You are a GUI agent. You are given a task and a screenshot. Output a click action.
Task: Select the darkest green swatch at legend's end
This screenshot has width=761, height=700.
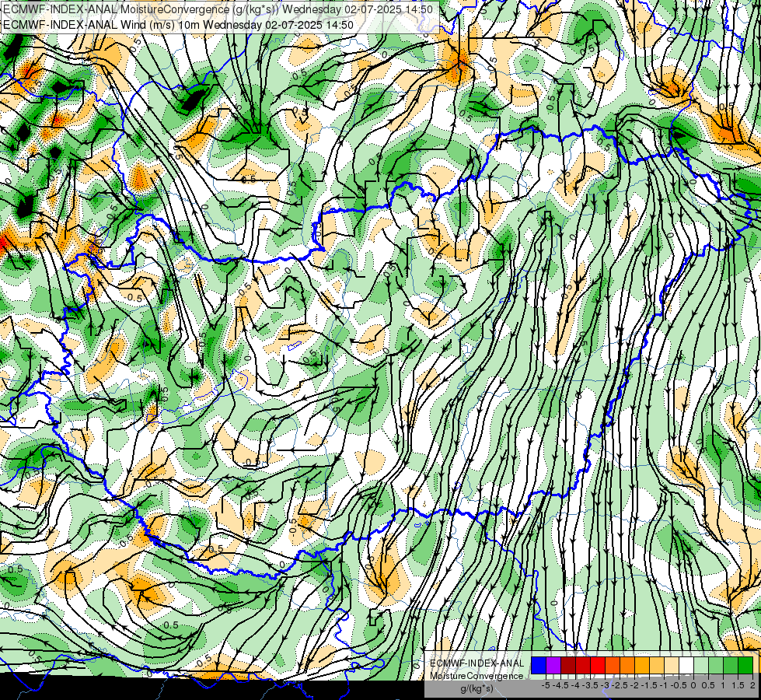click(x=745, y=665)
